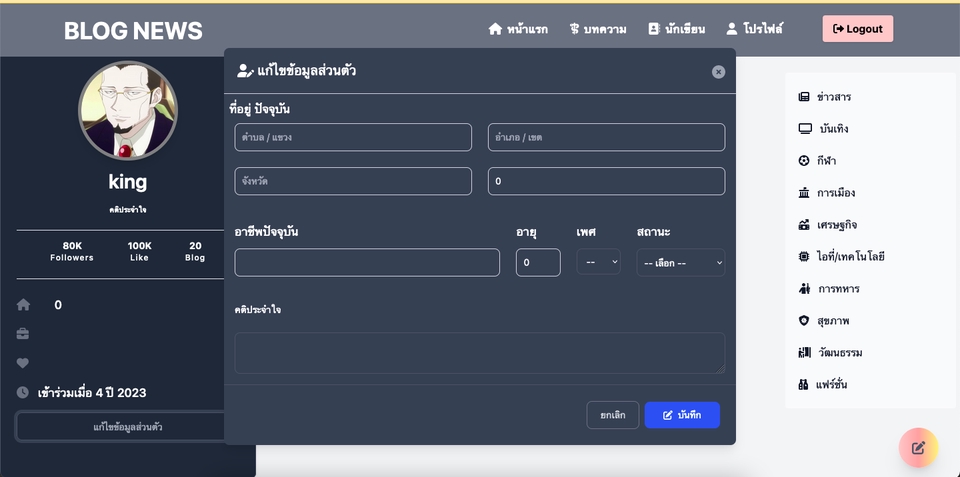Focus the อายุ age field
The width and height of the screenshot is (960, 477).
tap(538, 262)
